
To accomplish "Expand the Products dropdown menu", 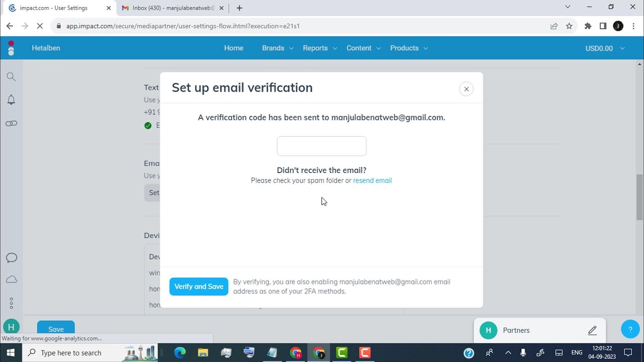I will pyautogui.click(x=409, y=48).
